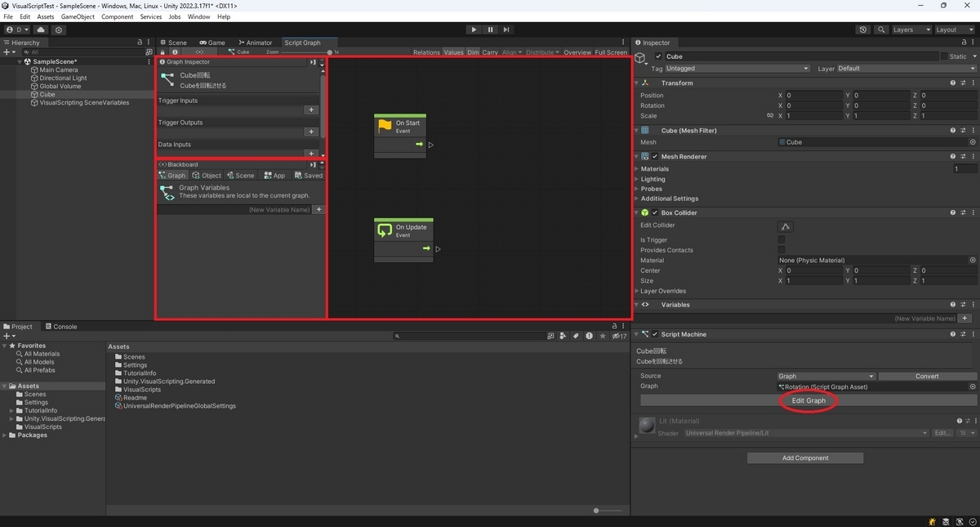The height and width of the screenshot is (527, 980).
Task: Click the Step frame button
Action: (x=506, y=29)
